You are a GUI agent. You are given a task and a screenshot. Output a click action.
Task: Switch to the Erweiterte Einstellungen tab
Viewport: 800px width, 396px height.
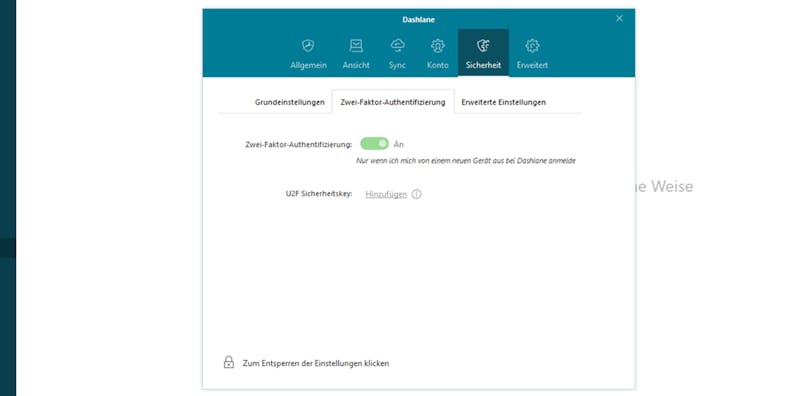click(504, 102)
